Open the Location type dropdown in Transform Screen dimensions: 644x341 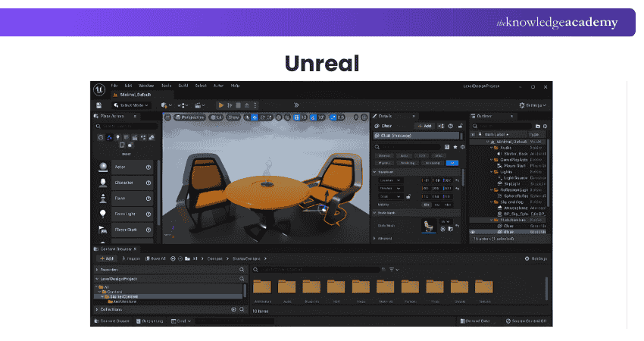(x=389, y=180)
